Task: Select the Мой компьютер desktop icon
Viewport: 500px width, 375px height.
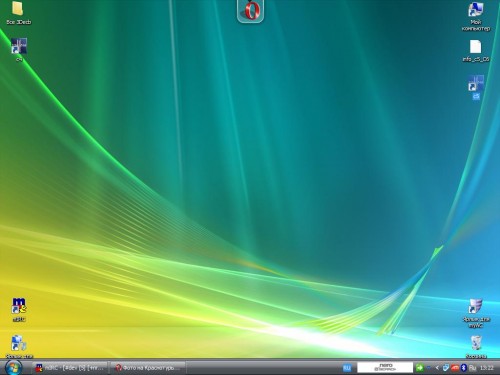Action: click(x=476, y=9)
